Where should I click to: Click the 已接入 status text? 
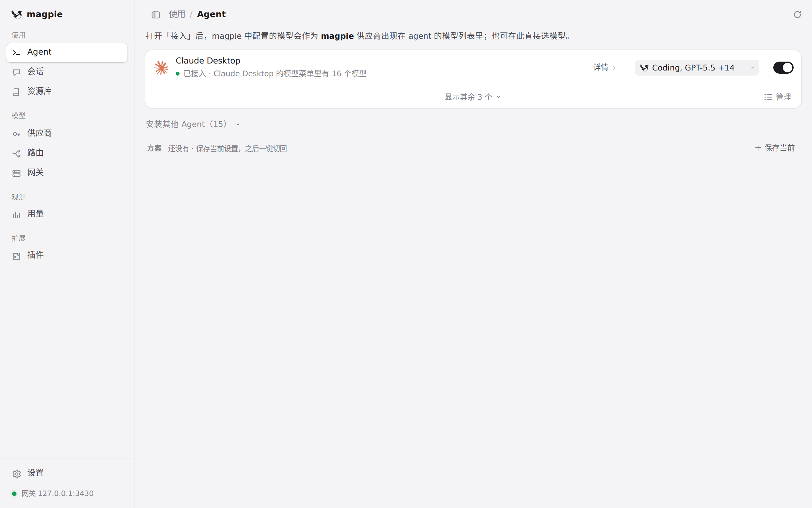tap(195, 74)
